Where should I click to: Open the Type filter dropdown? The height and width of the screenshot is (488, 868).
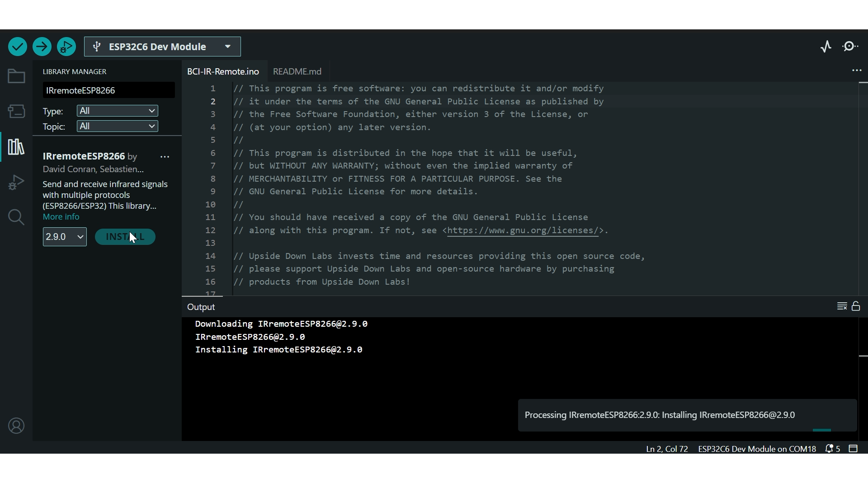click(x=117, y=111)
